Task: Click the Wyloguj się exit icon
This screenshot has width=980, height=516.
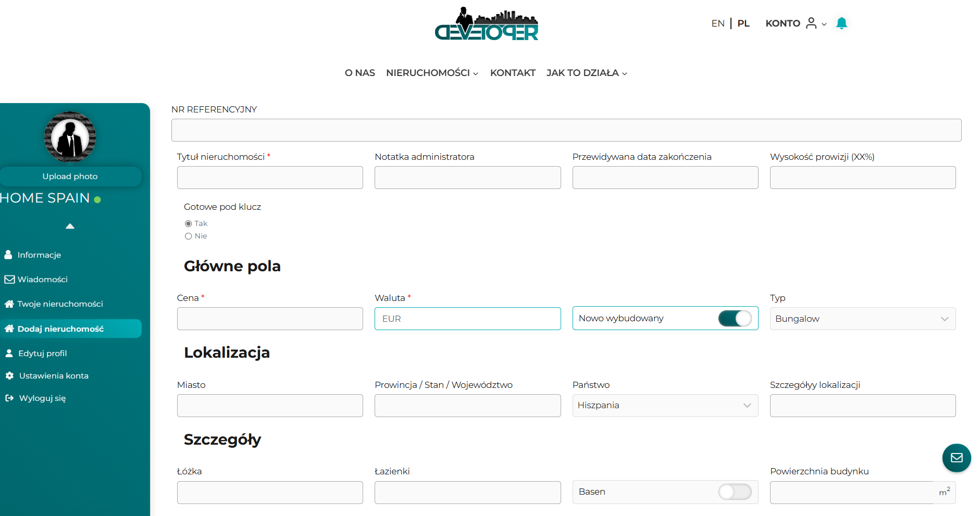Action: 9,398
